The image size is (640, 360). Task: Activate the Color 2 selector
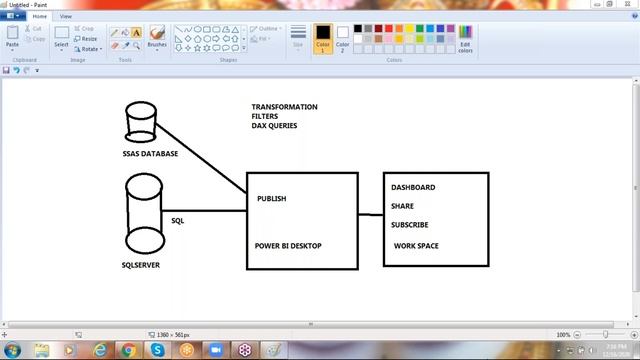click(x=342, y=39)
